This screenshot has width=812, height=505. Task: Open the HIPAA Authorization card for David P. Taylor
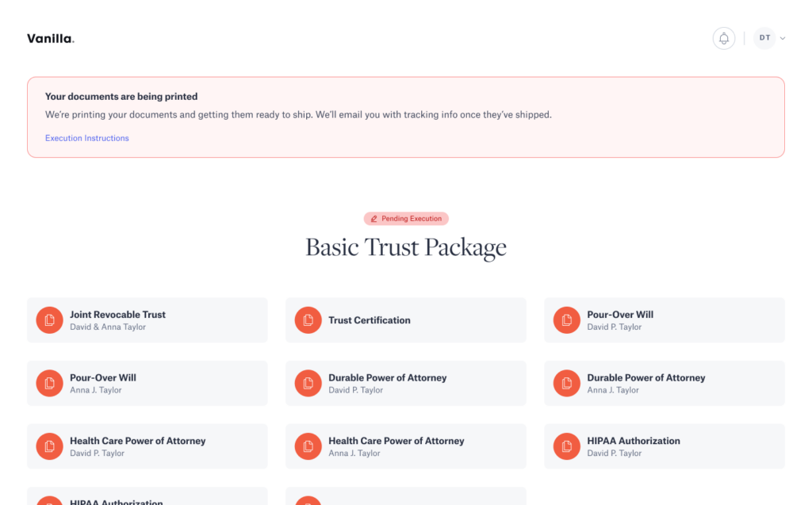[664, 446]
